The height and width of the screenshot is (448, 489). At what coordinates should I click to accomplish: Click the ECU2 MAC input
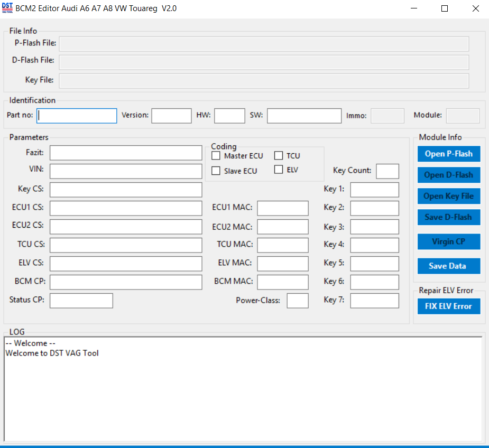pos(283,227)
